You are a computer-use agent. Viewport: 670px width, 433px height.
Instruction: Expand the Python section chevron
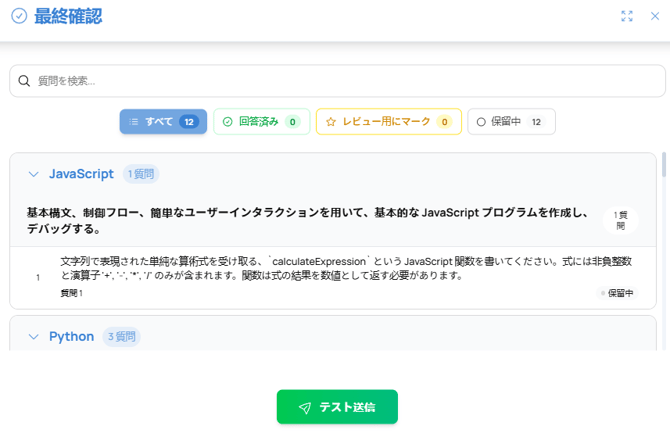pos(34,337)
